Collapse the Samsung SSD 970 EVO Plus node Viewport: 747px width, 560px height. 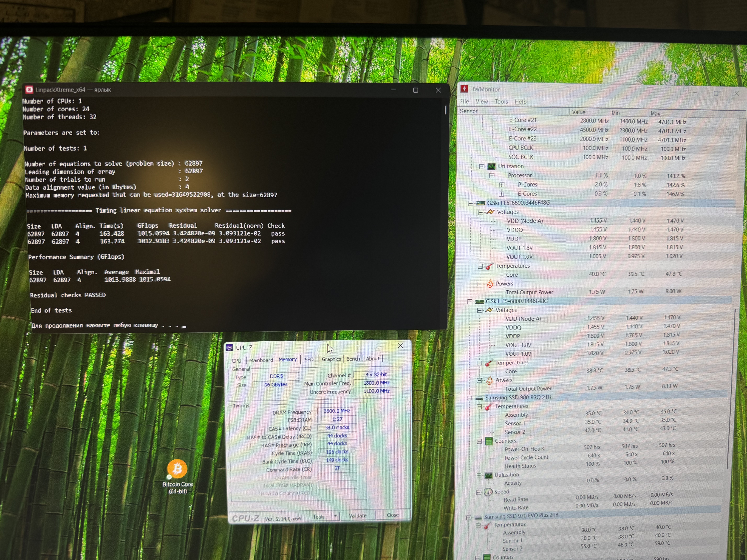pyautogui.click(x=469, y=518)
